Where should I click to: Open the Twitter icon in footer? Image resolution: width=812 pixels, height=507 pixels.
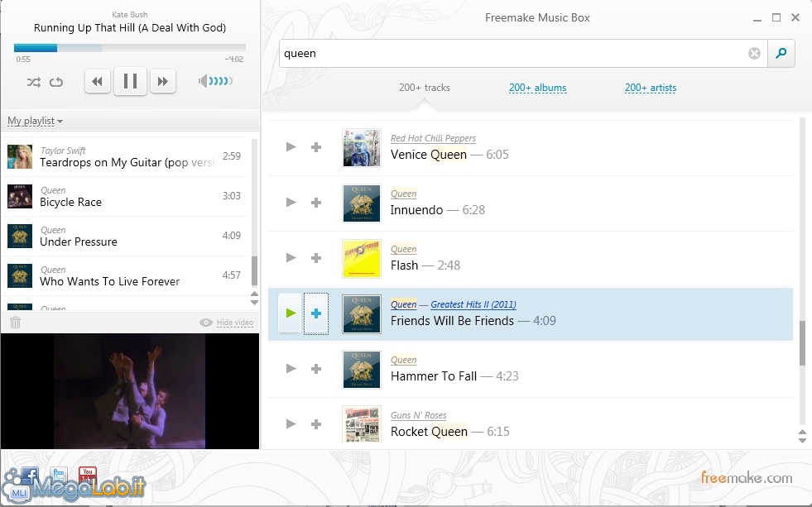click(x=59, y=476)
